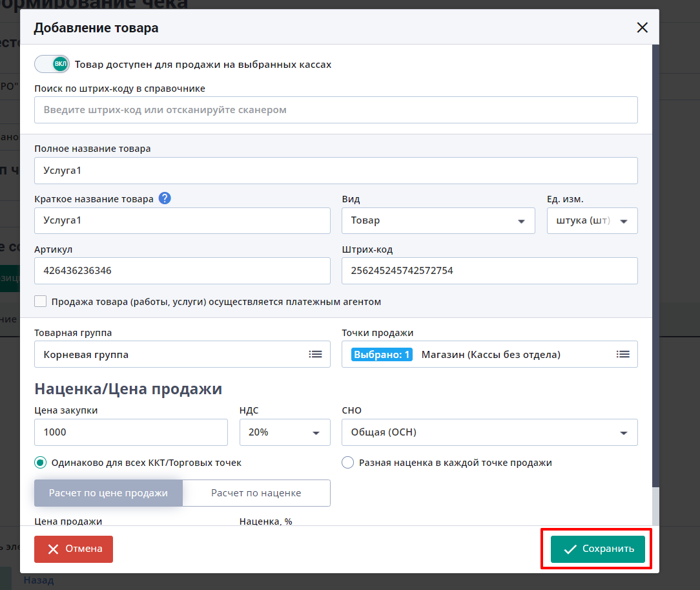Click the Наценка/Цена продажи heading
Image resolution: width=700 pixels, height=590 pixels.
tap(128, 389)
